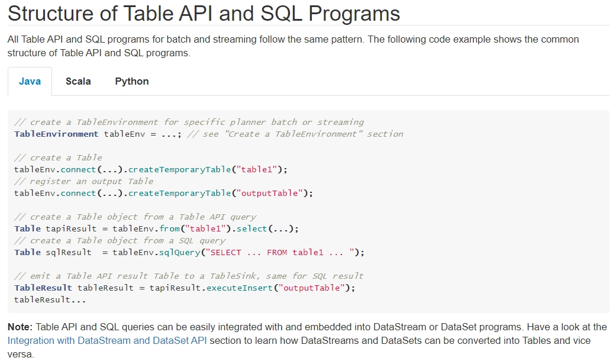Screen dimensions: 616x364
Task: Click the "register an output Table" comment
Action: [83, 181]
